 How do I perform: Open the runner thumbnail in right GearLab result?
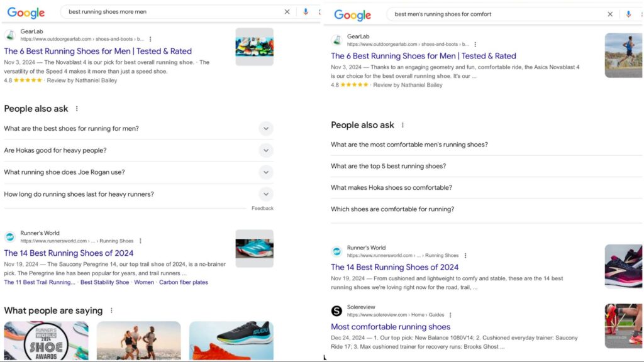[623, 55]
